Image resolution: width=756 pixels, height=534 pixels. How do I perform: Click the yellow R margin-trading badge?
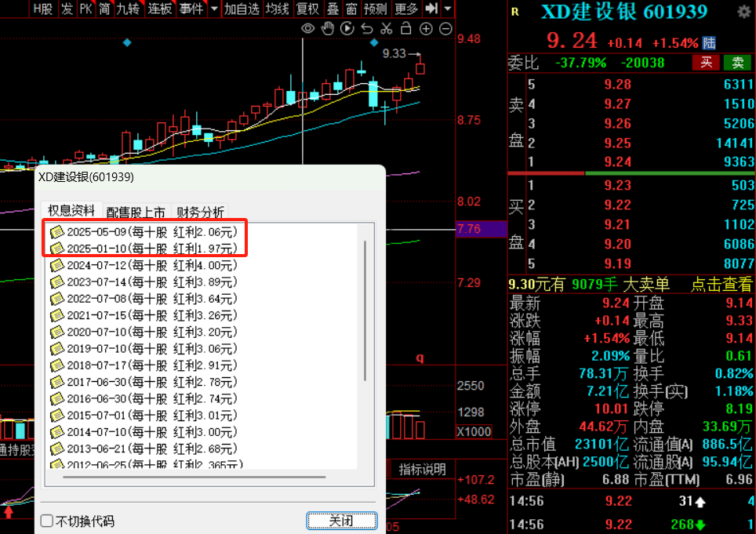coord(515,12)
